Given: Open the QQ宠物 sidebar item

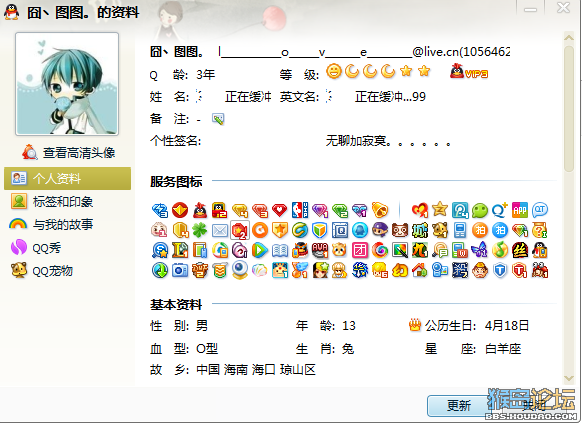Looking at the screenshot, I should [x=42, y=271].
